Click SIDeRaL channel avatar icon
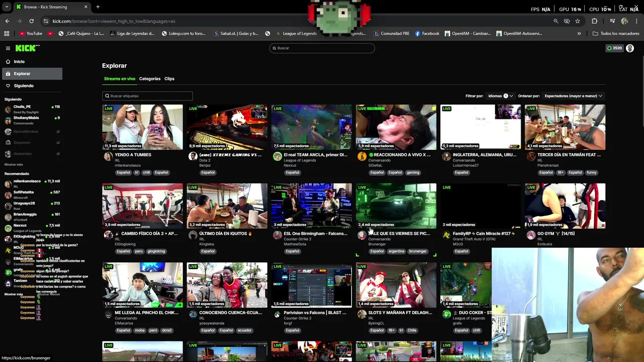644x362 pixels. tap(362, 156)
